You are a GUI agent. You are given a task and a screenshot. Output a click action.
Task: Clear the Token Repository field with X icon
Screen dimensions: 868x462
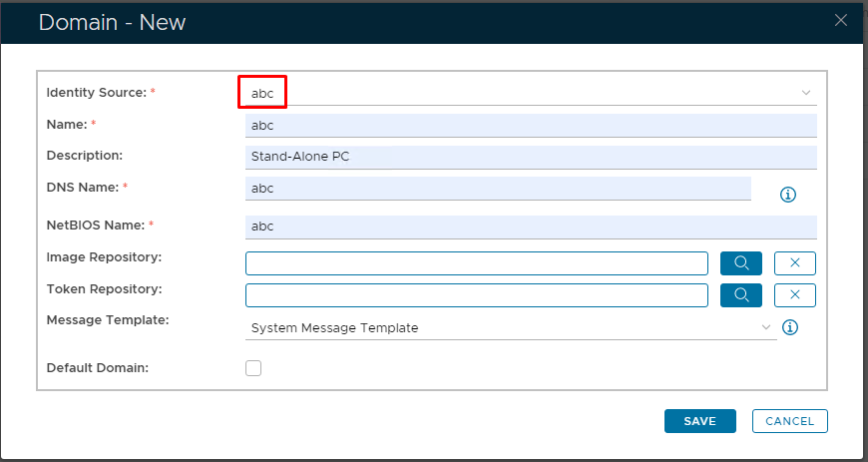pyautogui.click(x=794, y=294)
